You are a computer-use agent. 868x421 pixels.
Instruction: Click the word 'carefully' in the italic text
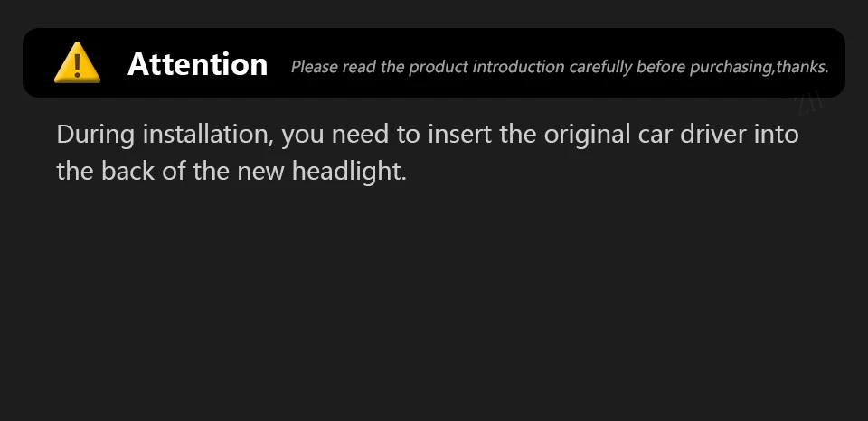(600, 67)
